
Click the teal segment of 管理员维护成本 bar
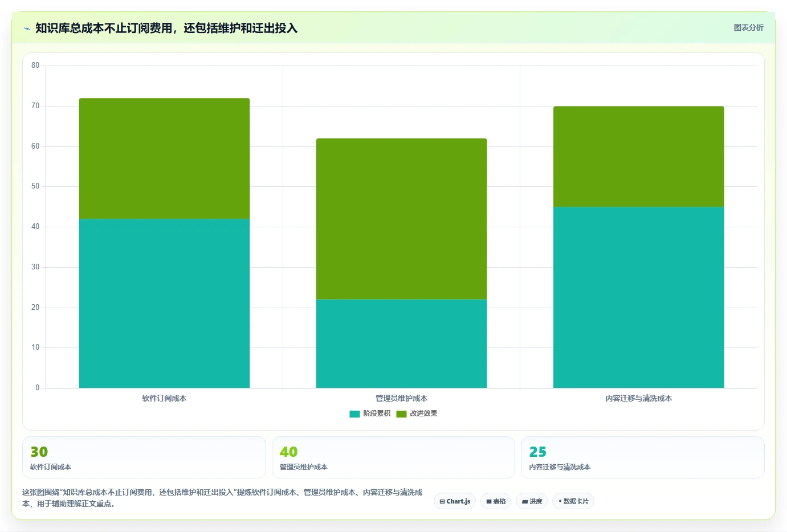[401, 343]
